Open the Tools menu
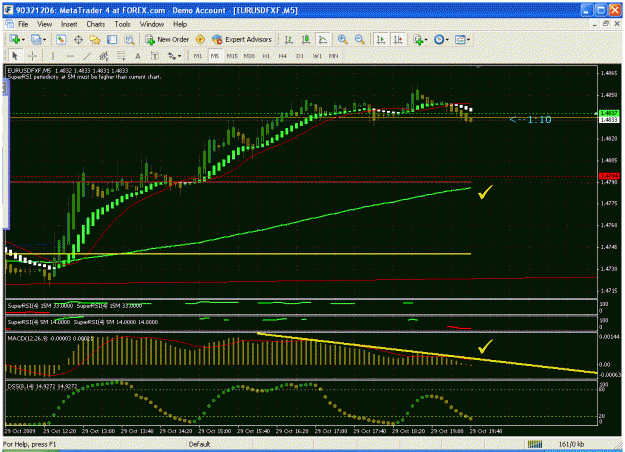 coord(122,24)
